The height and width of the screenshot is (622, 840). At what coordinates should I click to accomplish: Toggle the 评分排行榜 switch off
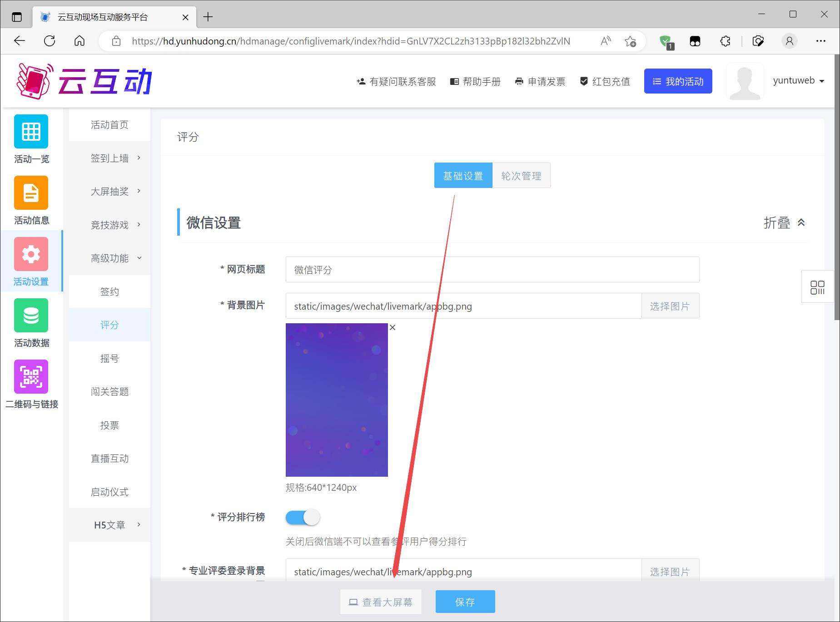coord(303,518)
